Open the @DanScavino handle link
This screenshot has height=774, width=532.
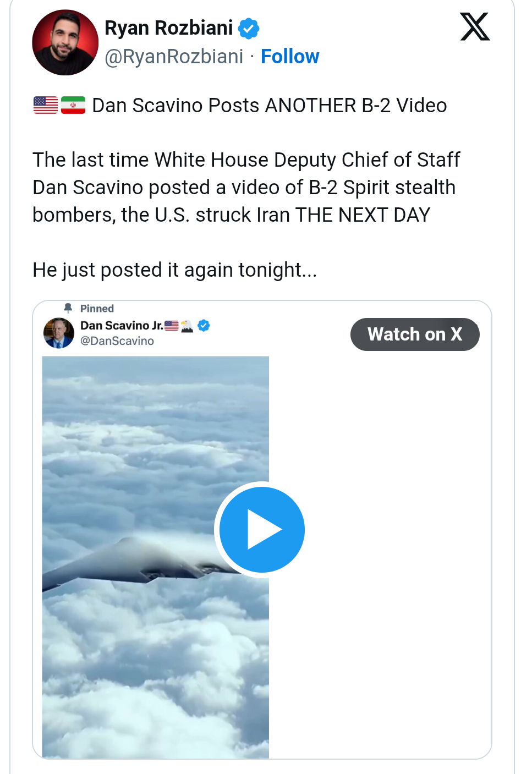tap(117, 341)
